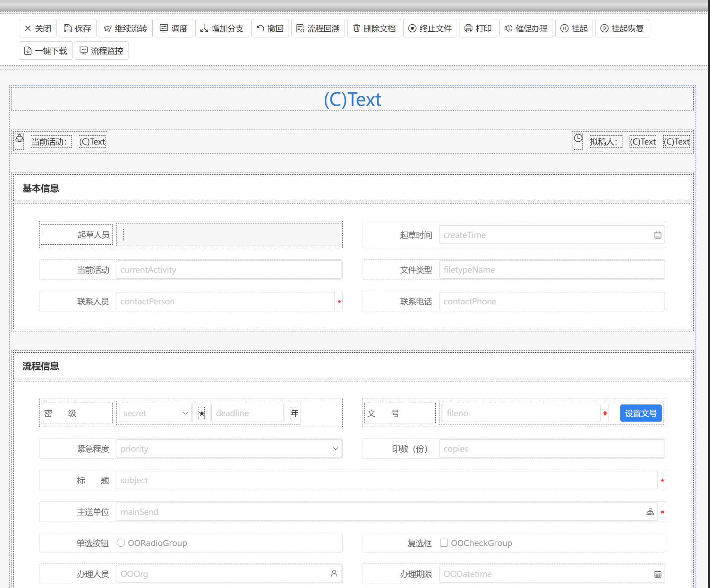
Task: Click the contactPhone input field
Action: tap(552, 301)
